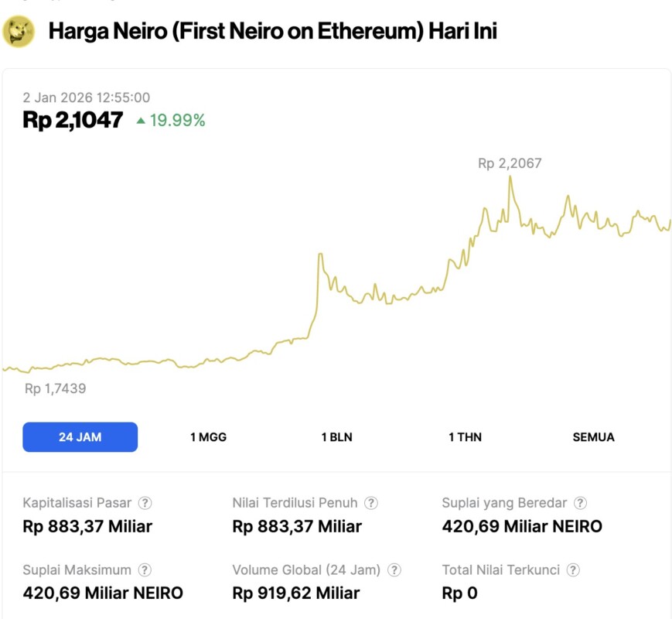672x619 pixels.
Task: Click the Rp 1,7439 low label
Action: pyautogui.click(x=55, y=388)
